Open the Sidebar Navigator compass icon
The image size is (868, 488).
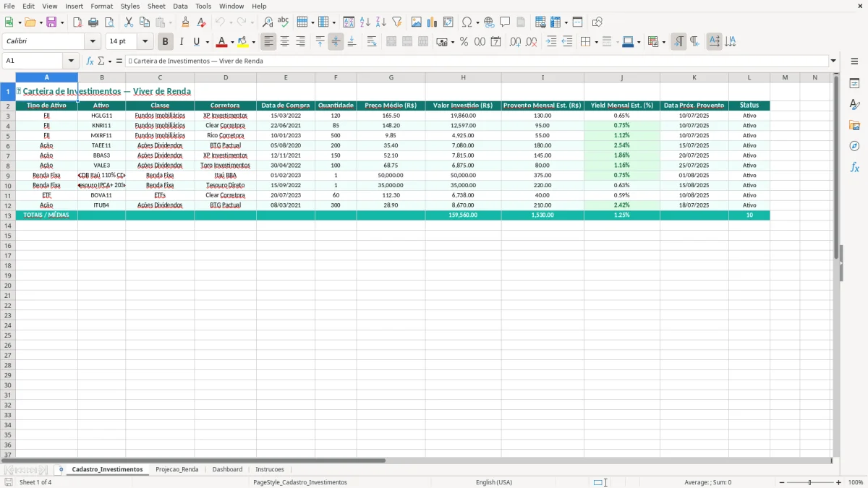click(x=854, y=146)
